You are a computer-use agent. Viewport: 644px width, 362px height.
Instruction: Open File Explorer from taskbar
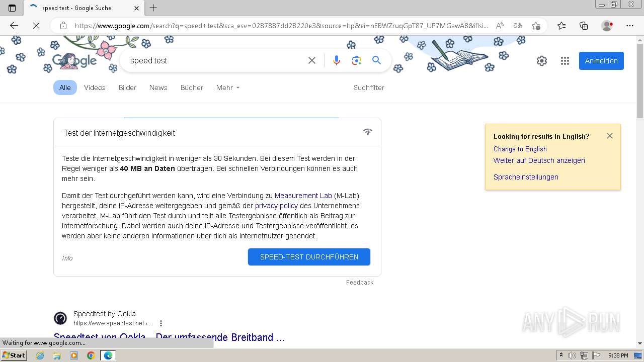(57, 355)
